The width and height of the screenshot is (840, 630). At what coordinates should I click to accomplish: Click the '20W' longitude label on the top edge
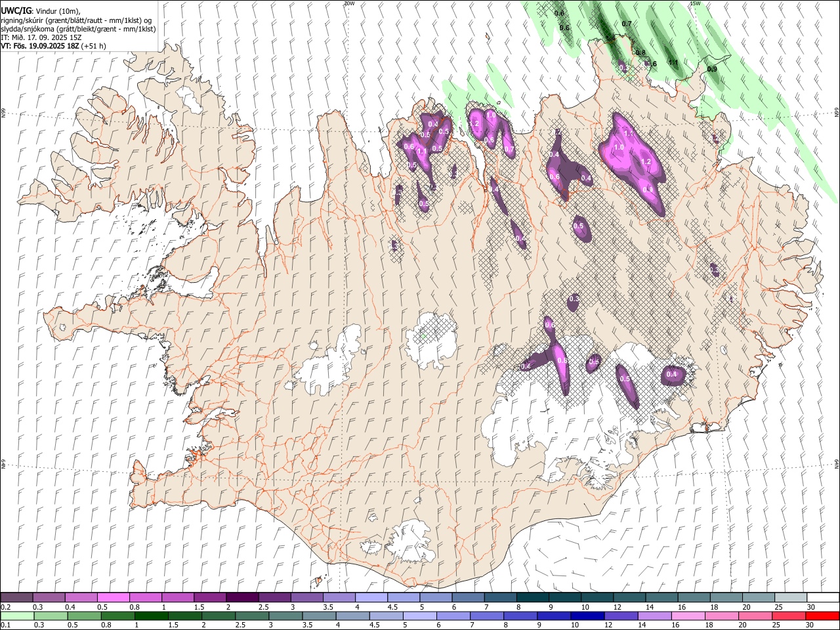pyautogui.click(x=349, y=3)
